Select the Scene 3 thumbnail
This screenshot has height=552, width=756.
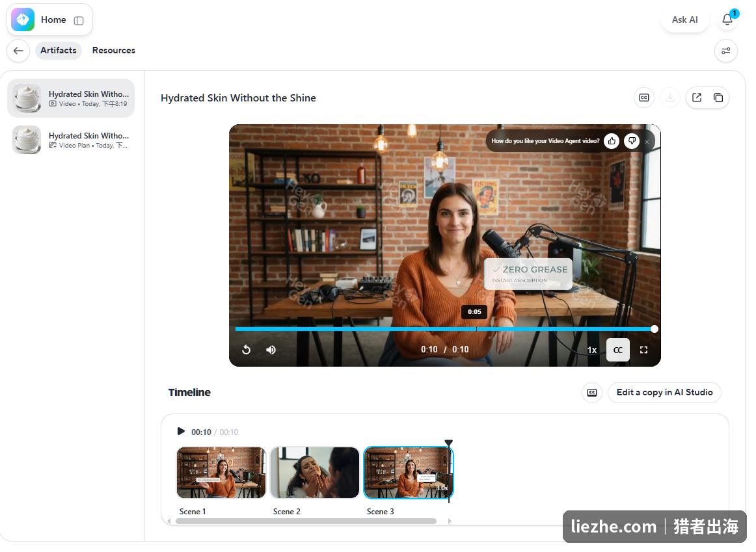click(408, 473)
